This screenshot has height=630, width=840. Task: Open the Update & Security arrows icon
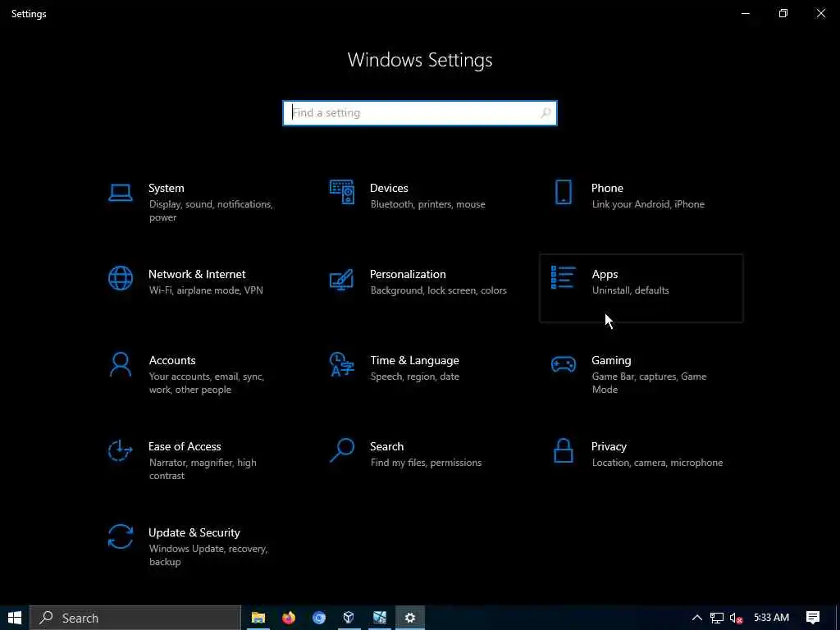pos(120,536)
